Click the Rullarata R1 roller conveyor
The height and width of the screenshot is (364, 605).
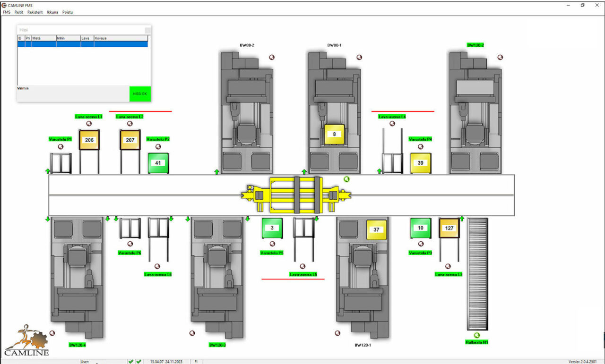pyautogui.click(x=477, y=274)
